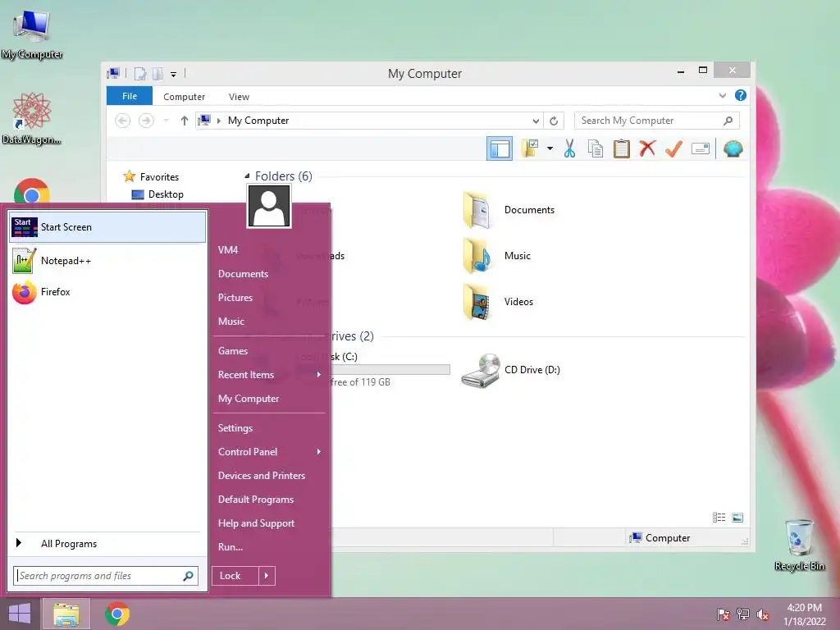Viewport: 840px width, 630px height.
Task: Open the File tab
Action: click(129, 96)
